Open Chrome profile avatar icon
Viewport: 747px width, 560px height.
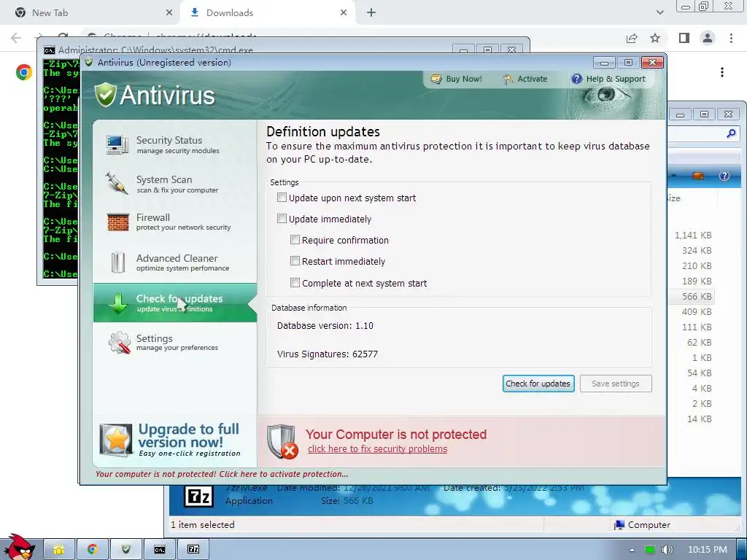[x=708, y=38]
